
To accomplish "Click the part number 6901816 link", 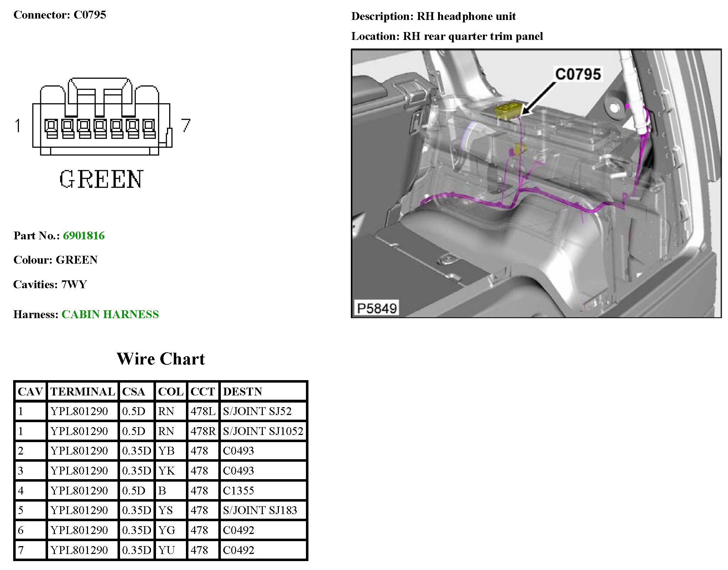I will pos(84,236).
